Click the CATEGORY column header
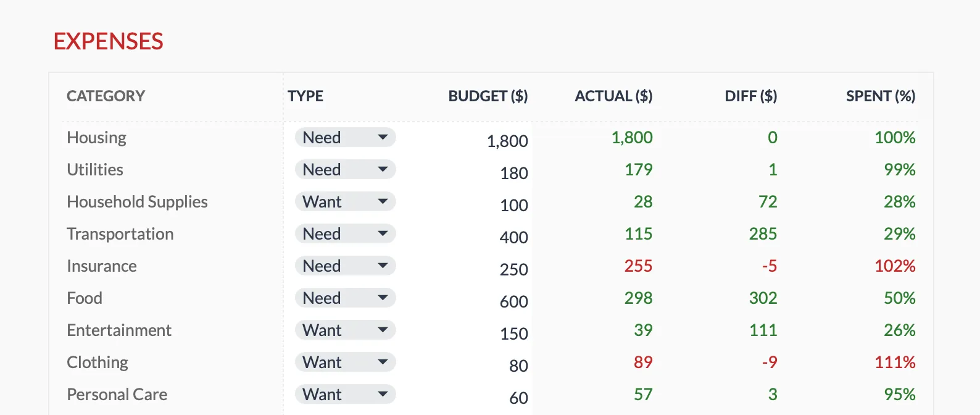Screen dimensions: 980x415 click(x=106, y=96)
